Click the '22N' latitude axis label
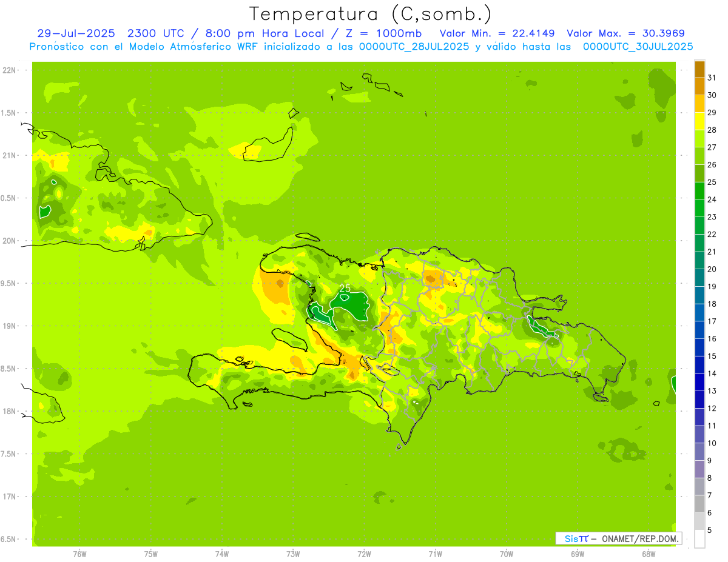The image size is (728, 562). tap(8, 70)
